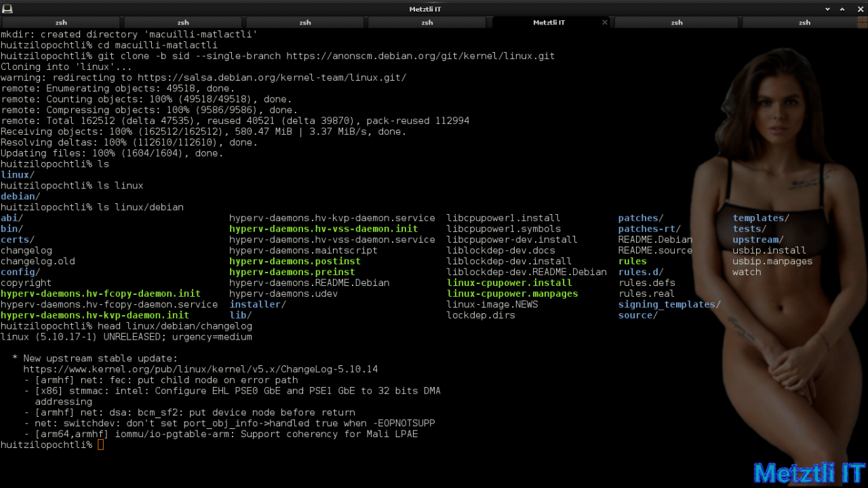
Task: Click the config/ directory entry
Action: 20,272
